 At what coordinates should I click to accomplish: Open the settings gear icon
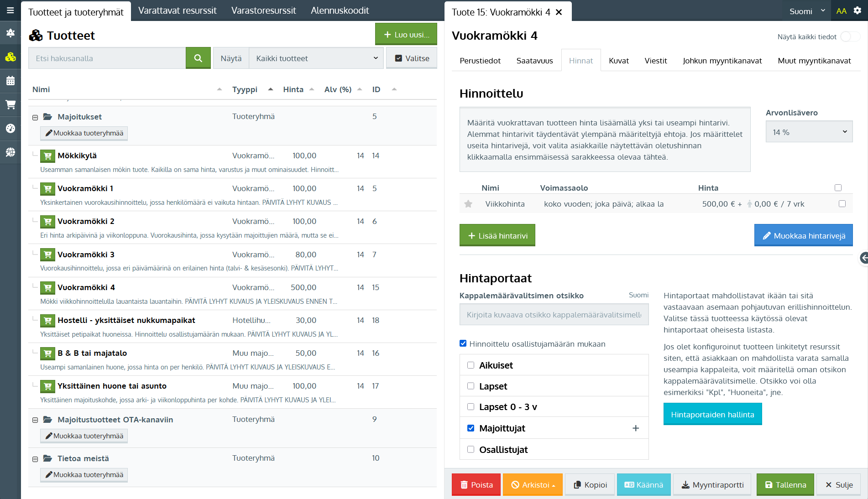[x=858, y=10]
